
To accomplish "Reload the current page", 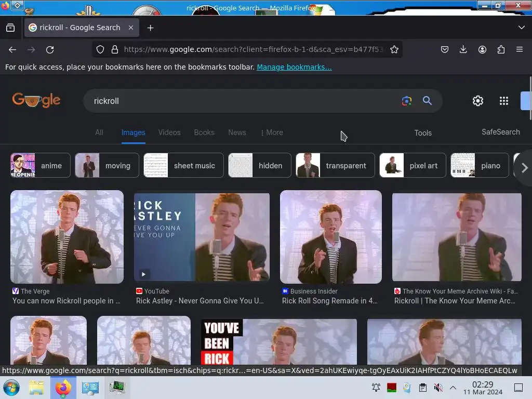I will pos(50,50).
